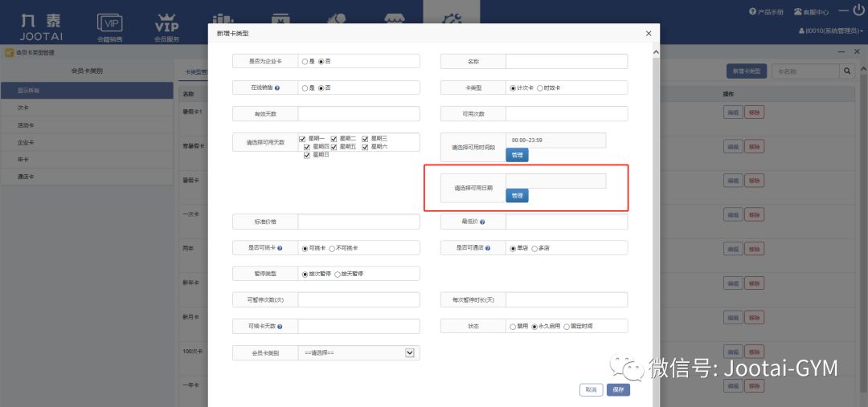Open 产品手册 help link
This screenshot has width=868, height=407.
[x=766, y=11]
